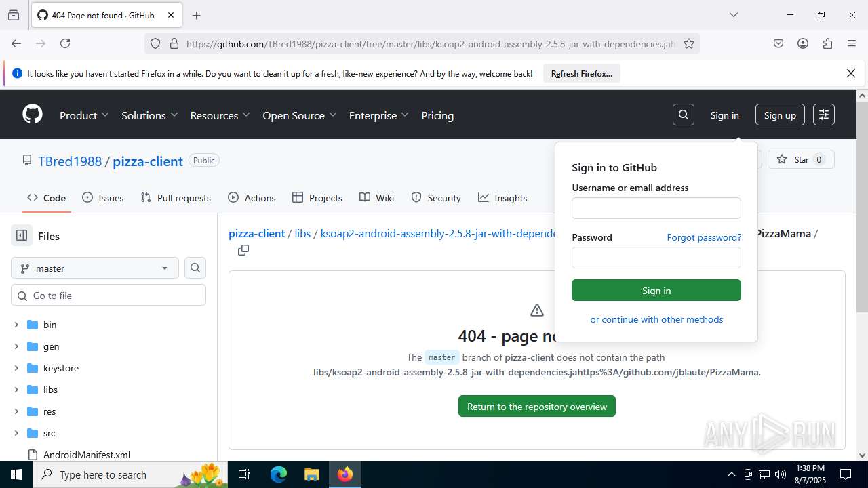Open Task View on the taskbar
The width and height of the screenshot is (868, 488).
point(244,474)
